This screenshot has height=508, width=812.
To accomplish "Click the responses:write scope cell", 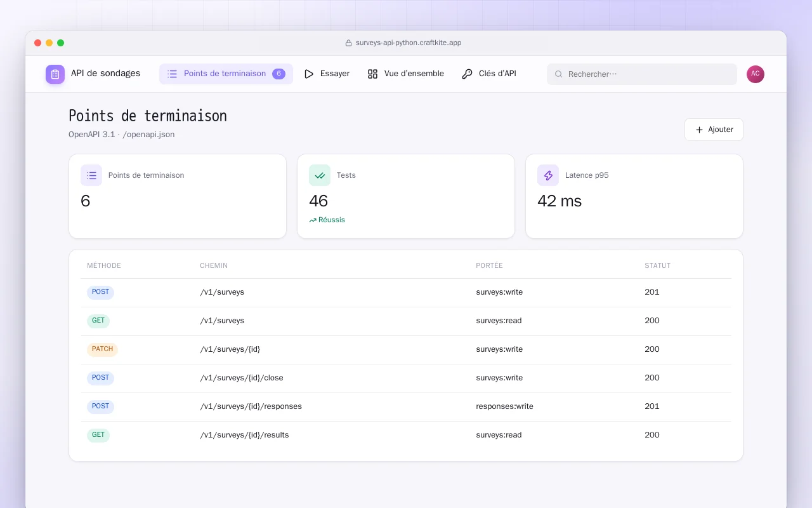I will (x=504, y=406).
